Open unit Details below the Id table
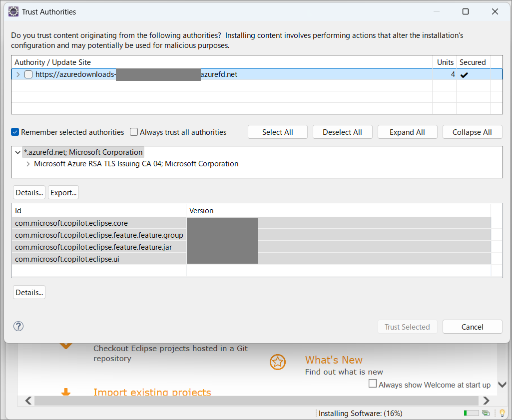Screen dimensions: 512x420 point(29,292)
